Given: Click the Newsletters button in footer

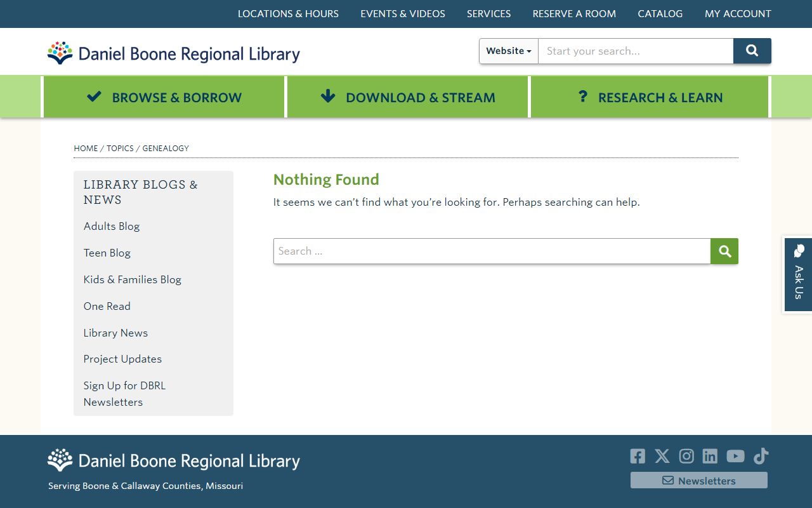Looking at the screenshot, I should [699, 480].
